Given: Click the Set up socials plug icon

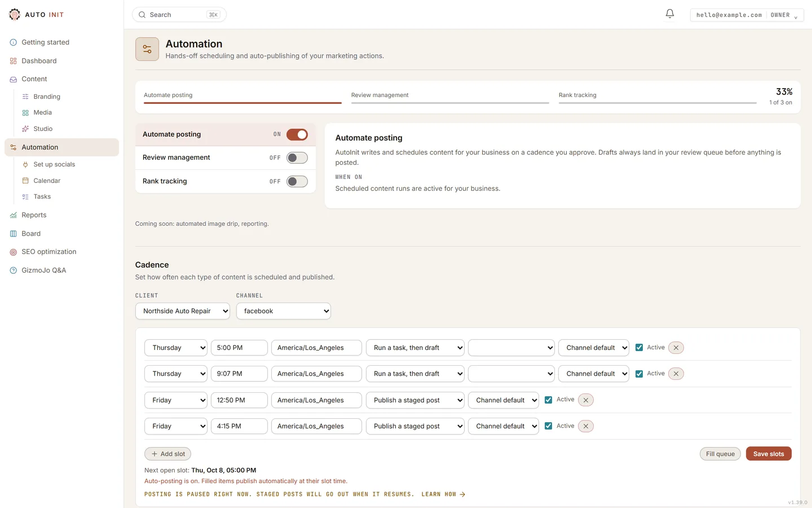Looking at the screenshot, I should [25, 165].
